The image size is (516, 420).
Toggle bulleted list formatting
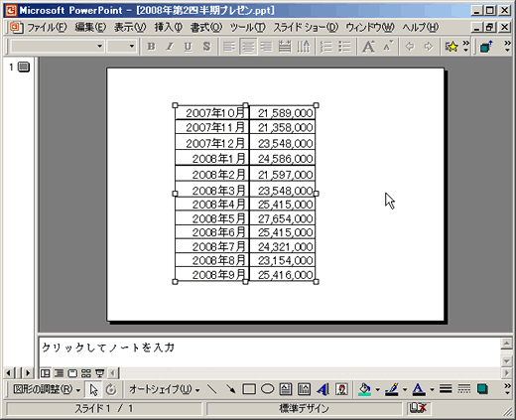coord(344,47)
